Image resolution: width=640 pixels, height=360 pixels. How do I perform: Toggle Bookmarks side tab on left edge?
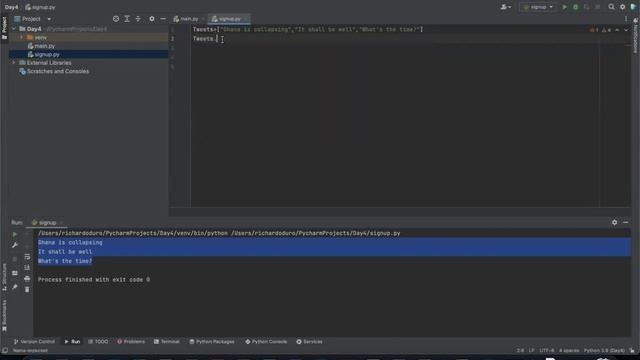[4, 315]
